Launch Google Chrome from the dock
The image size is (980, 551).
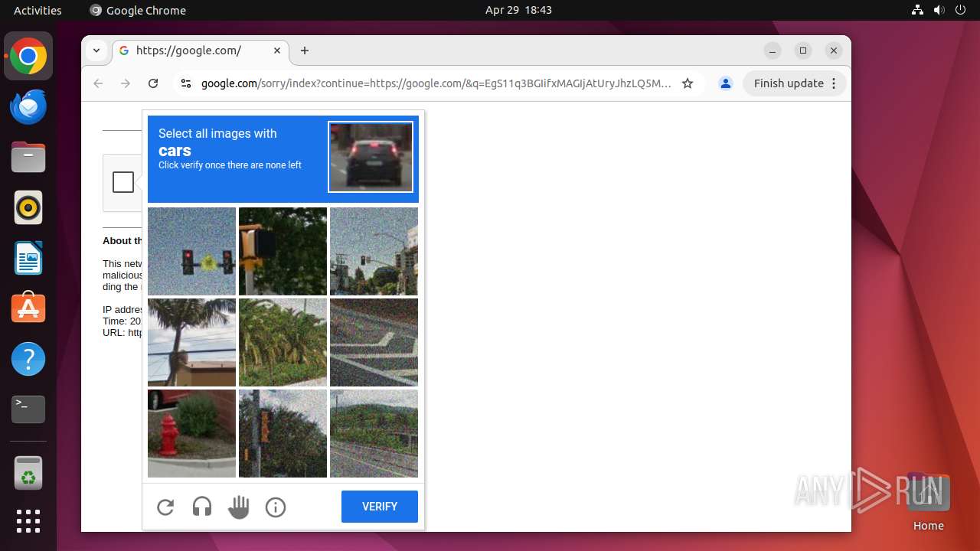[x=28, y=56]
